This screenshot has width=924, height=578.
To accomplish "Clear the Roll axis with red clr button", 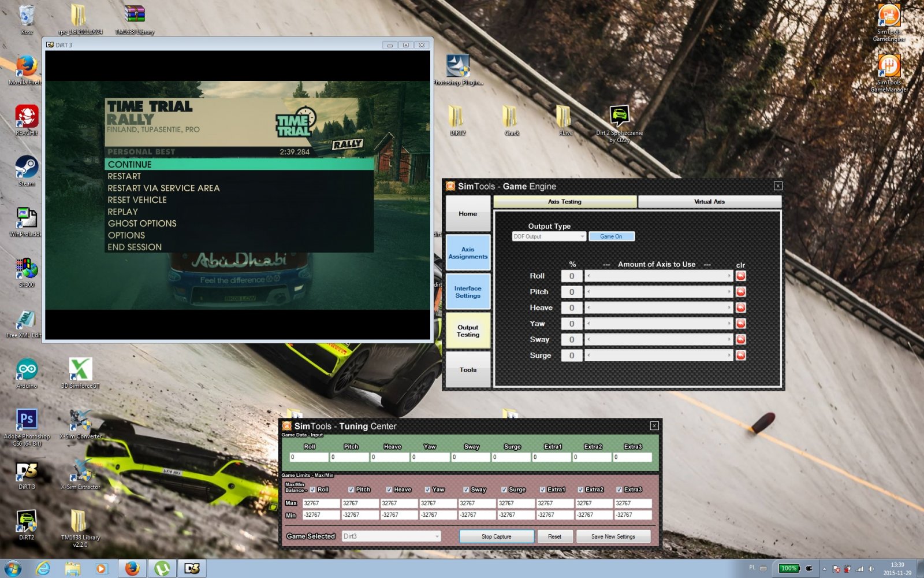I will (x=740, y=276).
